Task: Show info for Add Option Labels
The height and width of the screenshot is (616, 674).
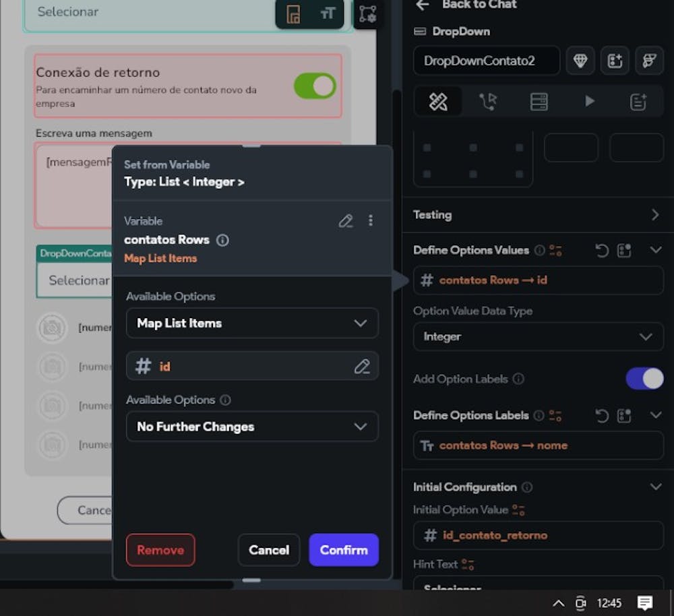Action: click(x=518, y=379)
